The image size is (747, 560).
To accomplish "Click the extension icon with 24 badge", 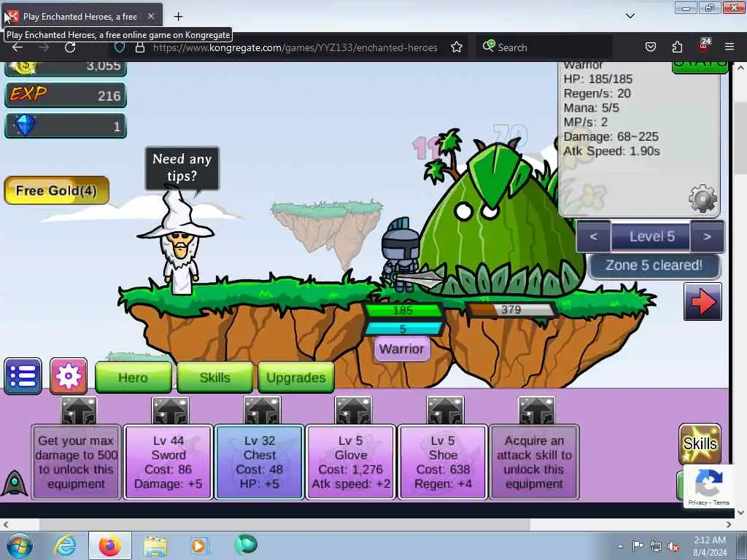I will point(704,46).
